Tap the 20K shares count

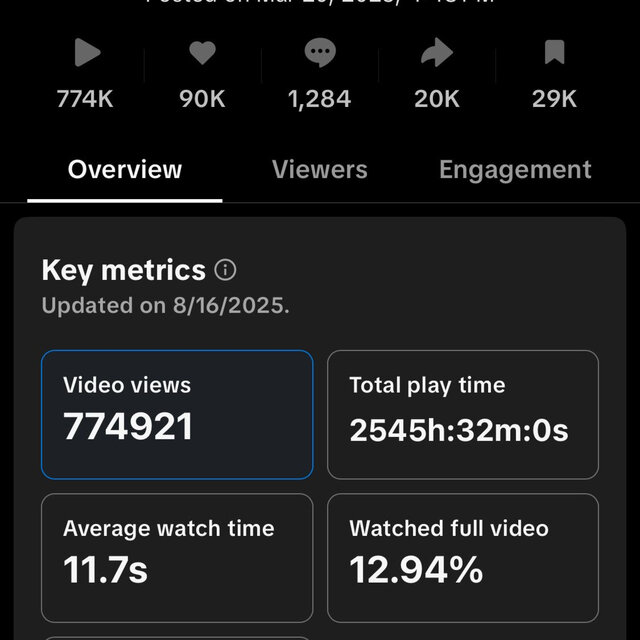tap(437, 99)
